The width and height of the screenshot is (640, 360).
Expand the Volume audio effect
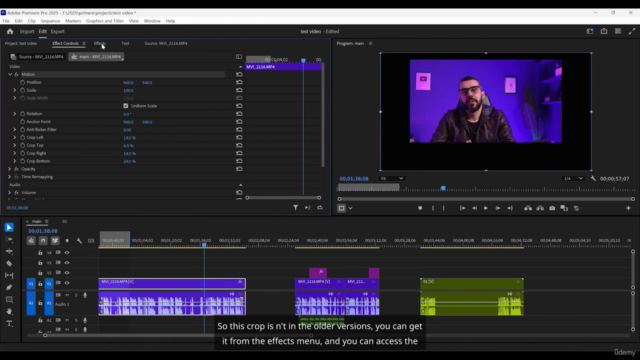(x=10, y=193)
